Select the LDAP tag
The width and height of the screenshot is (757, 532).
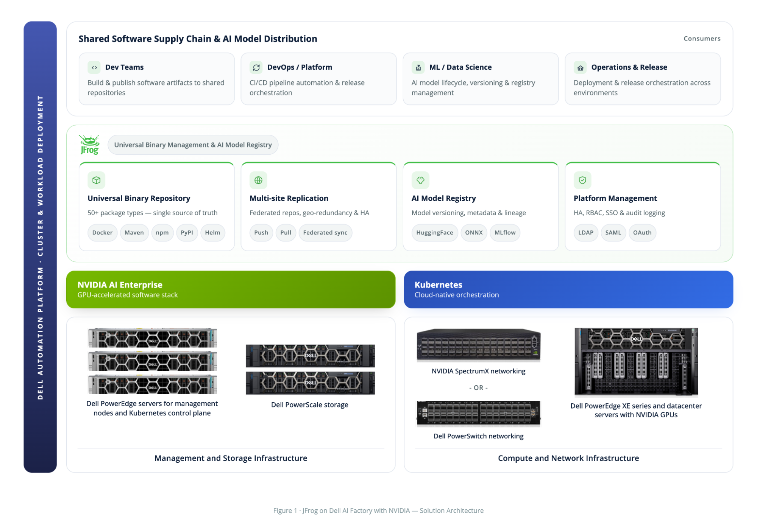tap(586, 233)
